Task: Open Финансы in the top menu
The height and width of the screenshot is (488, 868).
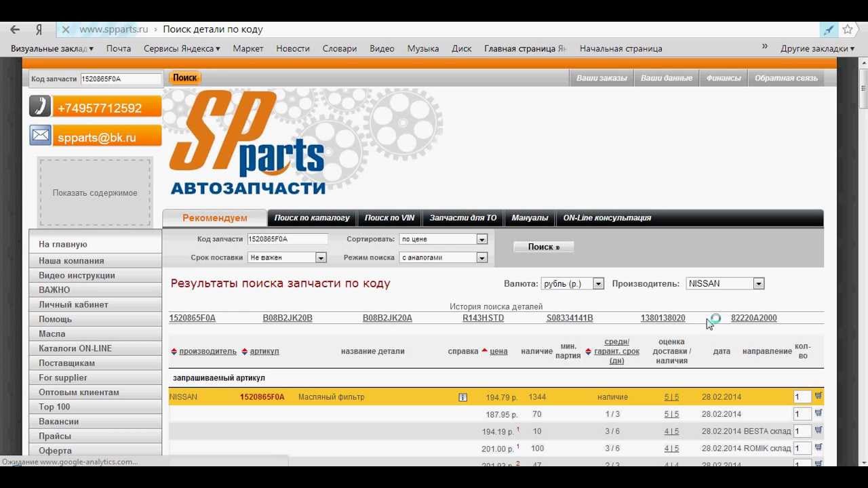Action: 724,78
